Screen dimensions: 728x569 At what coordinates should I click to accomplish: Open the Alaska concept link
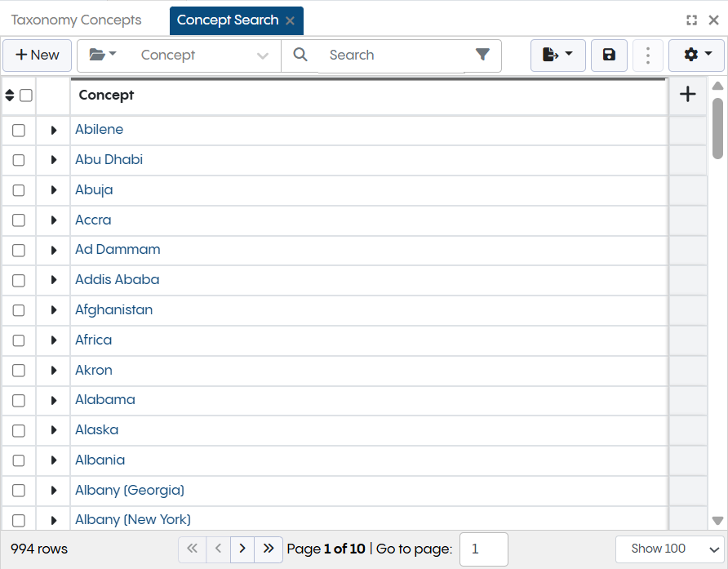pyautogui.click(x=96, y=429)
